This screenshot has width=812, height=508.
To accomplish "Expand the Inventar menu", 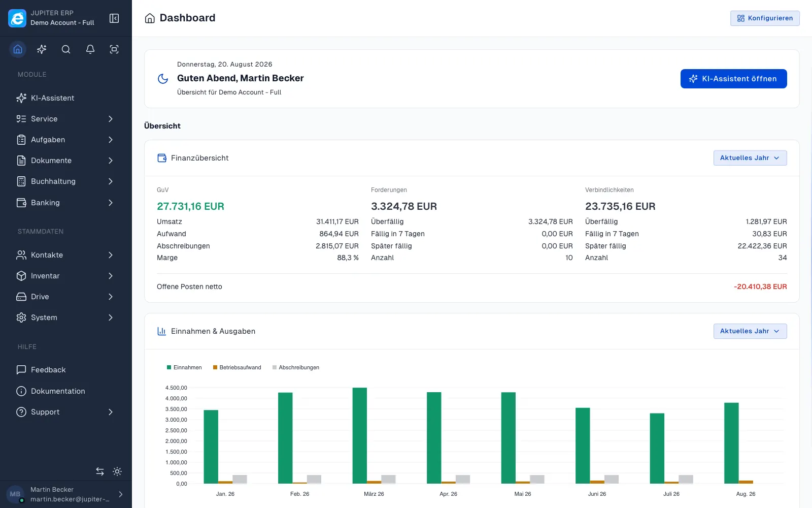I will click(66, 276).
